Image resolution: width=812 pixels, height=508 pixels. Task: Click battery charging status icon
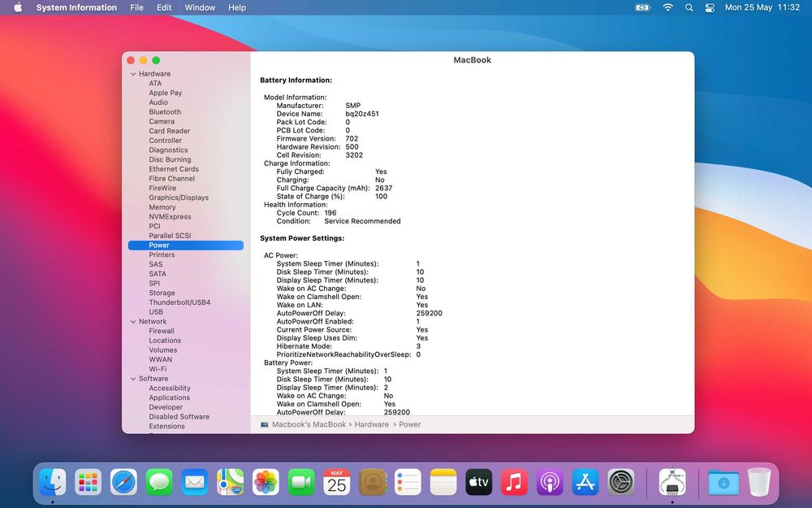642,7
